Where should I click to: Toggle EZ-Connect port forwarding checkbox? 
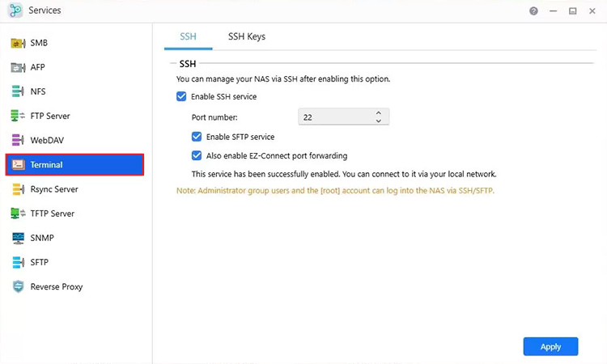(197, 155)
